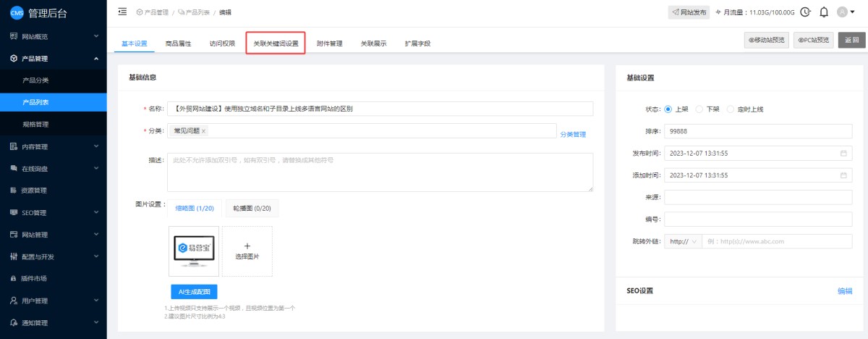This screenshot has height=339, width=868.
Task: Collapse the sidebar with the hamburger icon
Action: click(x=122, y=12)
